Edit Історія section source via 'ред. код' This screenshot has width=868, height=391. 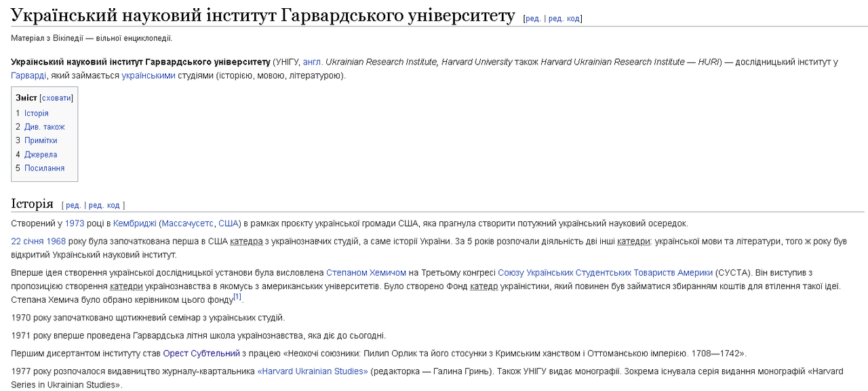tap(104, 205)
